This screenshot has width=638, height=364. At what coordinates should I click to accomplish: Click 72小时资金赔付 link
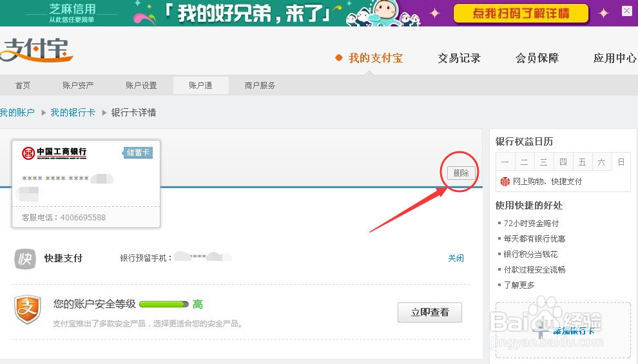click(531, 224)
